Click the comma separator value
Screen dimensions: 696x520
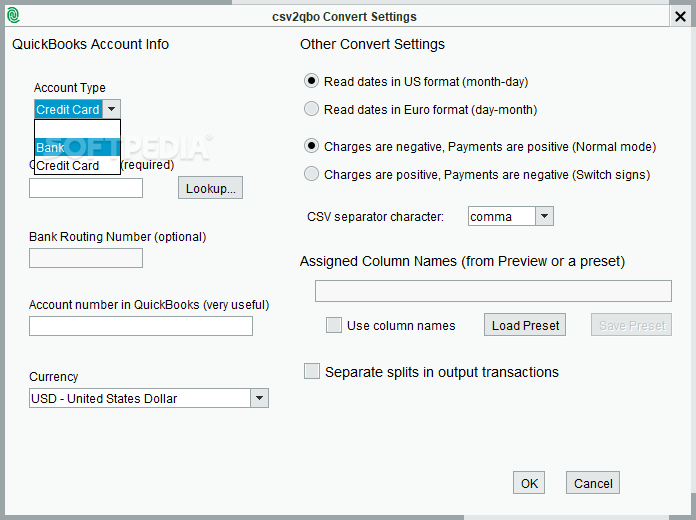click(x=502, y=216)
